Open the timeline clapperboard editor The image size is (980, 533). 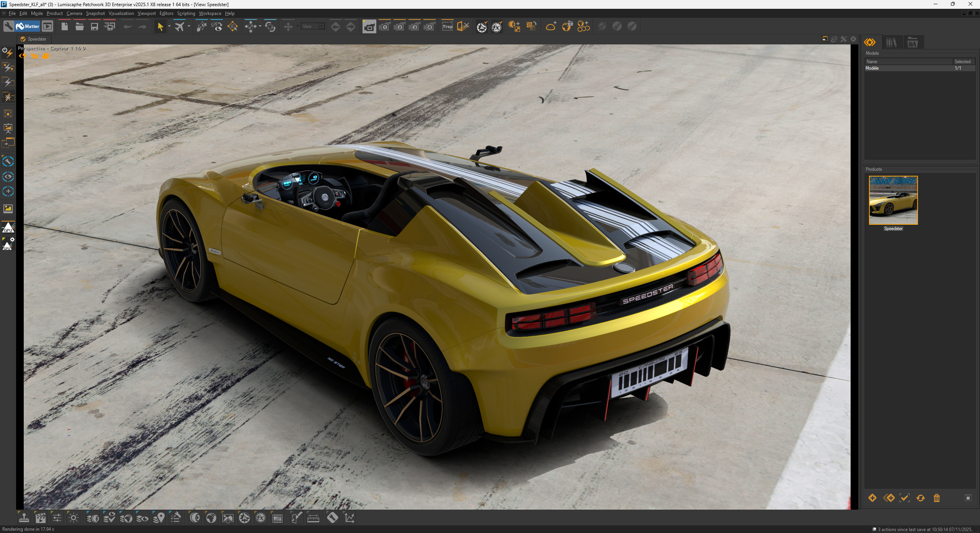40,518
